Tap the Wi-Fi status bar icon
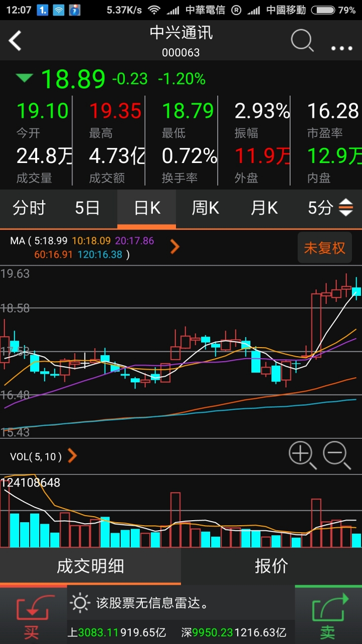The image size is (362, 644). [x=154, y=10]
